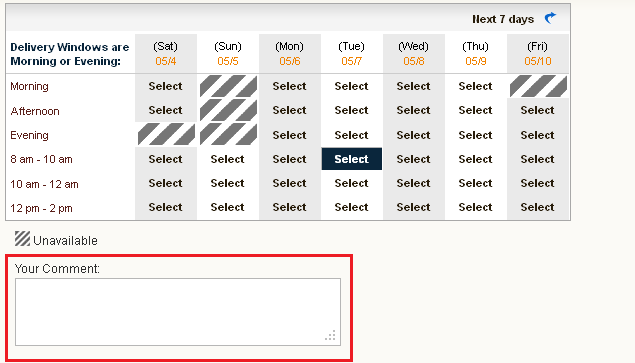Select Friday 05/10 Evening slot
The height and width of the screenshot is (363, 635).
coord(537,135)
